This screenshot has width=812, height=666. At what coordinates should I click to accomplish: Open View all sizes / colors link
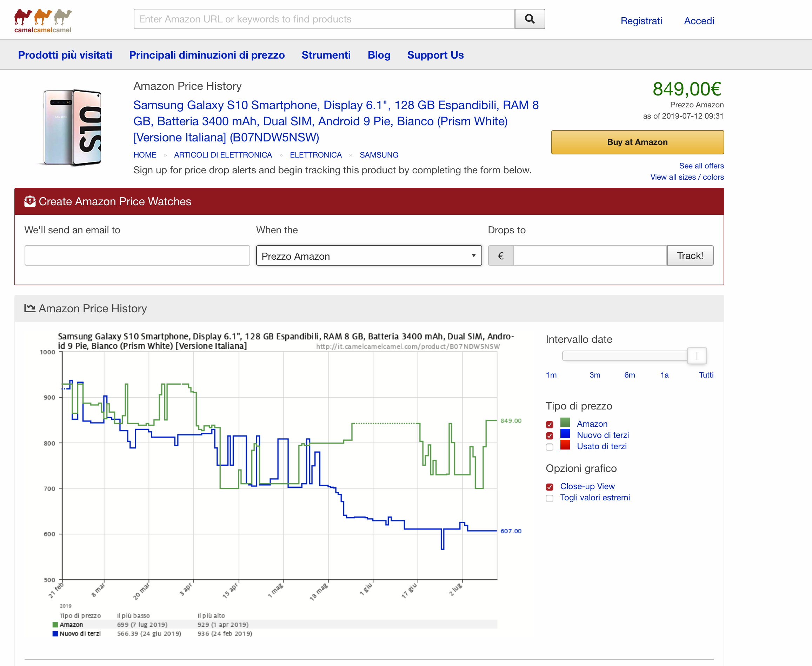click(x=687, y=177)
